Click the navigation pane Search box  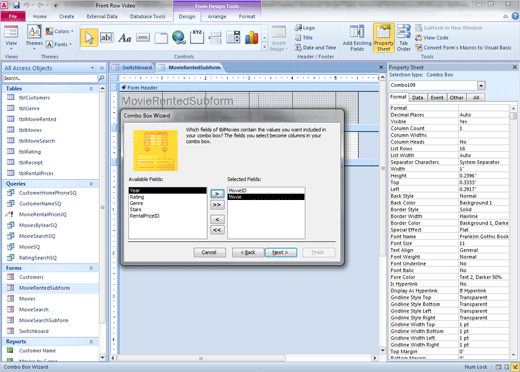[x=50, y=78]
